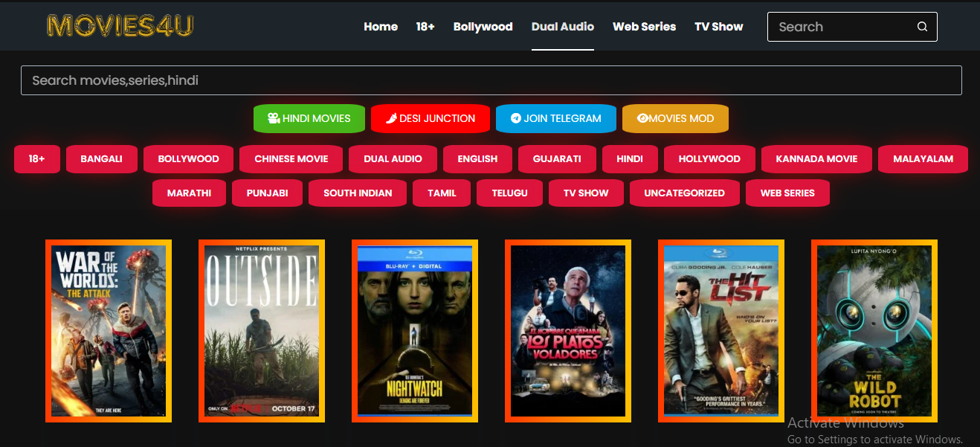This screenshot has height=447, width=980.
Task: Open the Home menu item
Action: coord(381,27)
